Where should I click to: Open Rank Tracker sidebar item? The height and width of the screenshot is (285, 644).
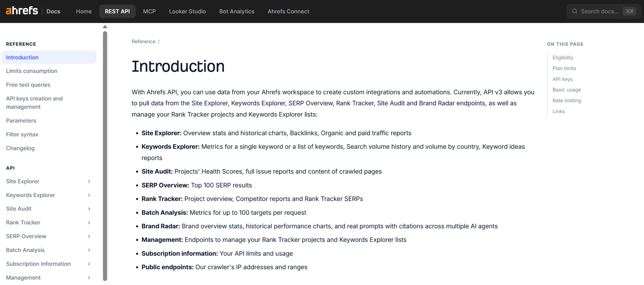23,223
